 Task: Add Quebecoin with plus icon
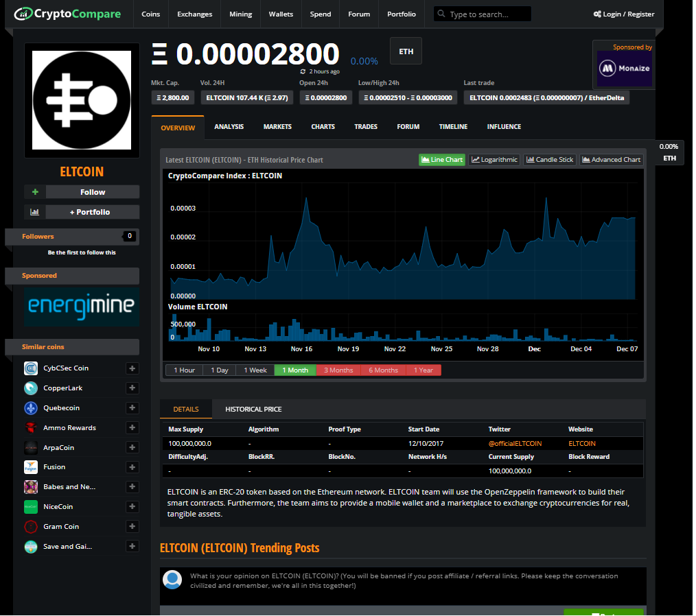(132, 408)
